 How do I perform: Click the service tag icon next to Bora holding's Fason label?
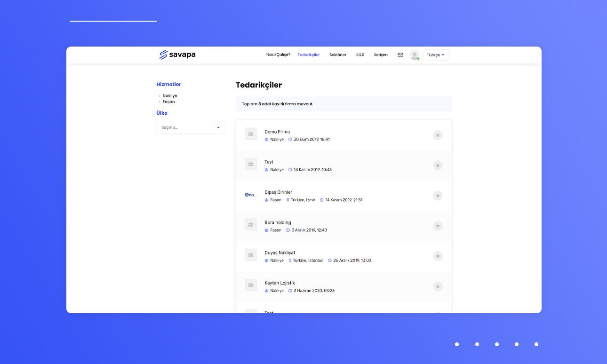pos(266,230)
